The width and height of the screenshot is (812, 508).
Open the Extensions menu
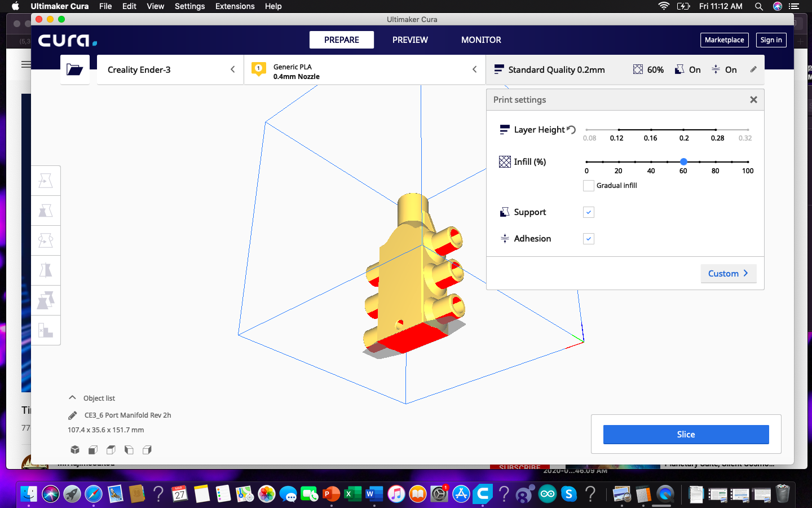click(x=235, y=6)
